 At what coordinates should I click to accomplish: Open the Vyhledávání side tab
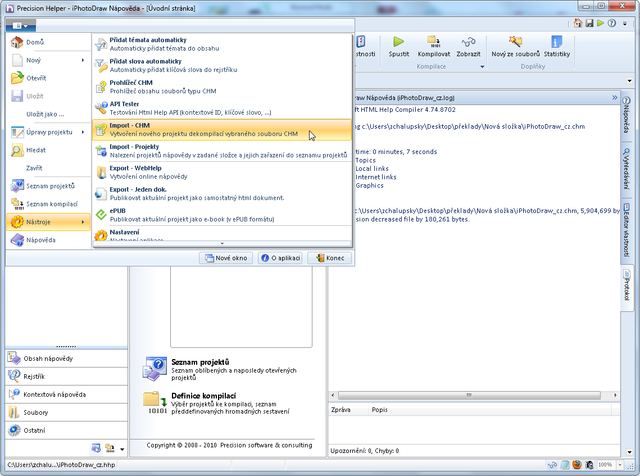626,168
